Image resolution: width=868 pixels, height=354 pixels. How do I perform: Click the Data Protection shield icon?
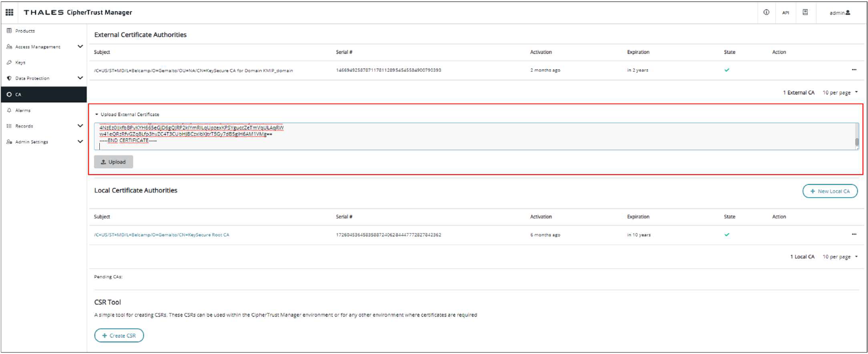9,78
